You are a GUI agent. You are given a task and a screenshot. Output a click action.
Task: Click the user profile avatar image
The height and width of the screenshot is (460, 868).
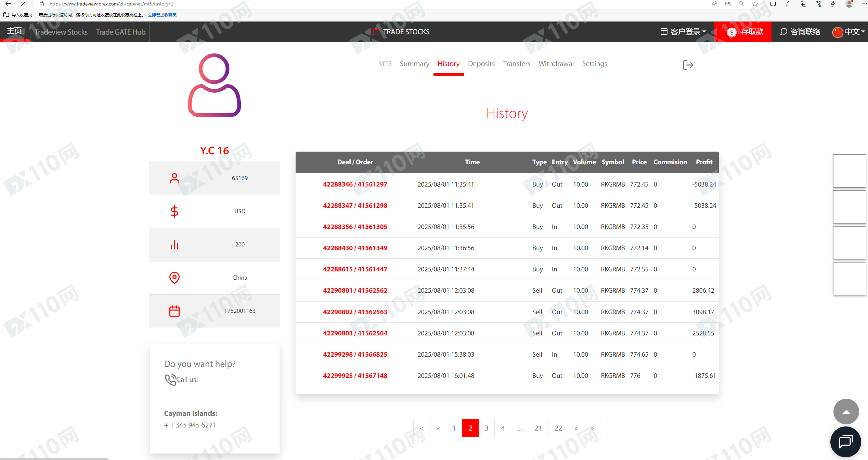click(215, 86)
